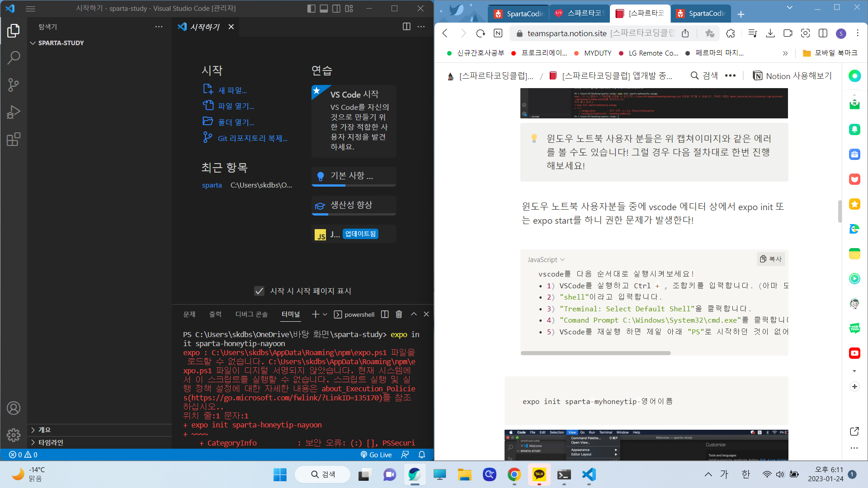
Task: Go back in the browser window
Action: 445,33
